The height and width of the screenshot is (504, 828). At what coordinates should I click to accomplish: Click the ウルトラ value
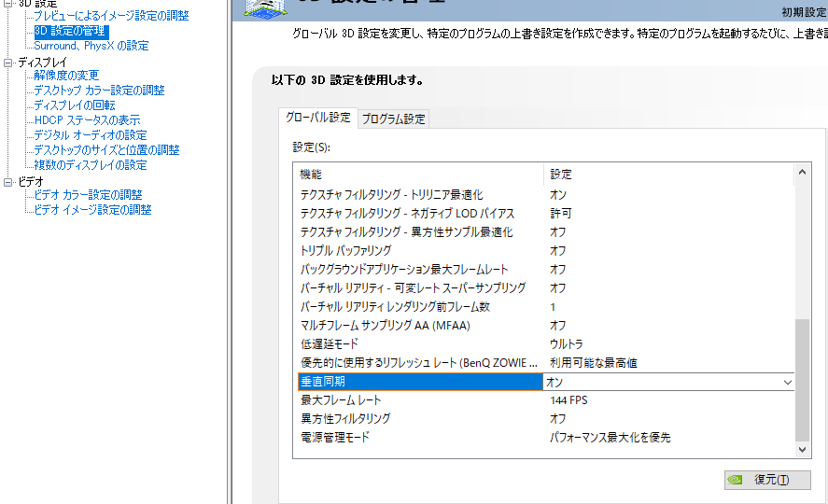[x=566, y=344]
